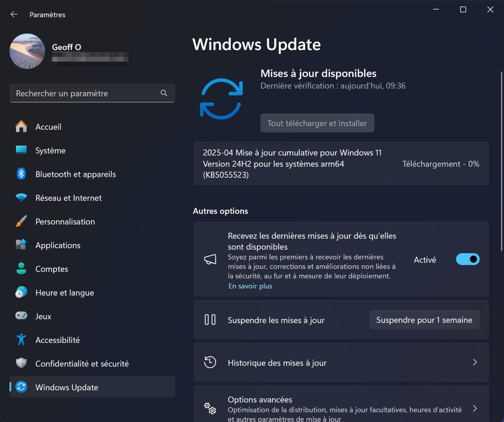Click the back arrow in Paramètres
The width and height of the screenshot is (504, 422).
[14, 14]
